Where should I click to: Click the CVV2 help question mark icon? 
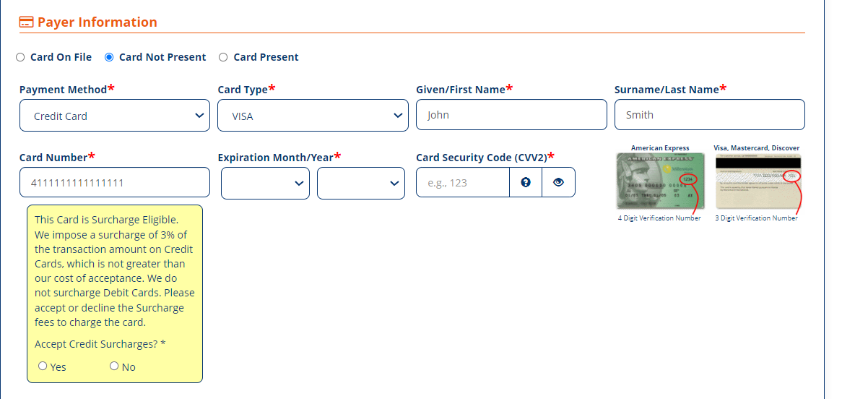(x=526, y=183)
